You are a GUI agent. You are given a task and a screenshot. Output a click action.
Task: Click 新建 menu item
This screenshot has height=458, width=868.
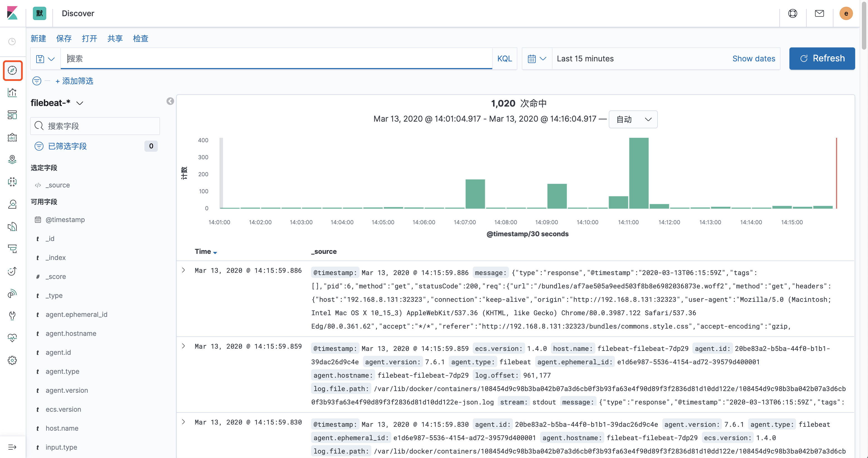[38, 38]
